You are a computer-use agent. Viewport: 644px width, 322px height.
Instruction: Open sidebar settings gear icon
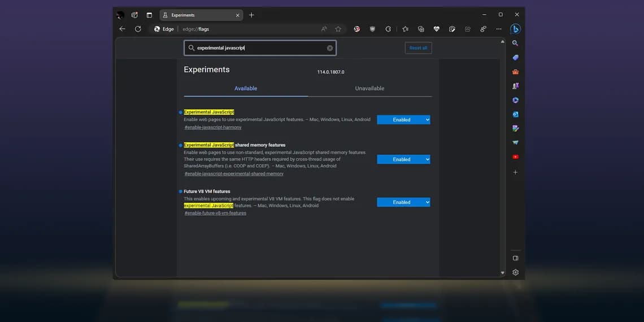point(515,272)
